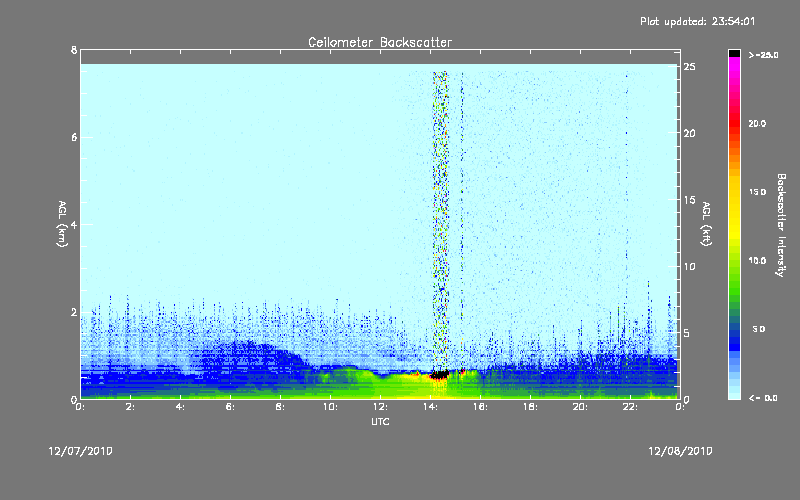Image resolution: width=800 pixels, height=500 pixels.
Task: Click the 20 kft tick label
Action: coord(690,133)
